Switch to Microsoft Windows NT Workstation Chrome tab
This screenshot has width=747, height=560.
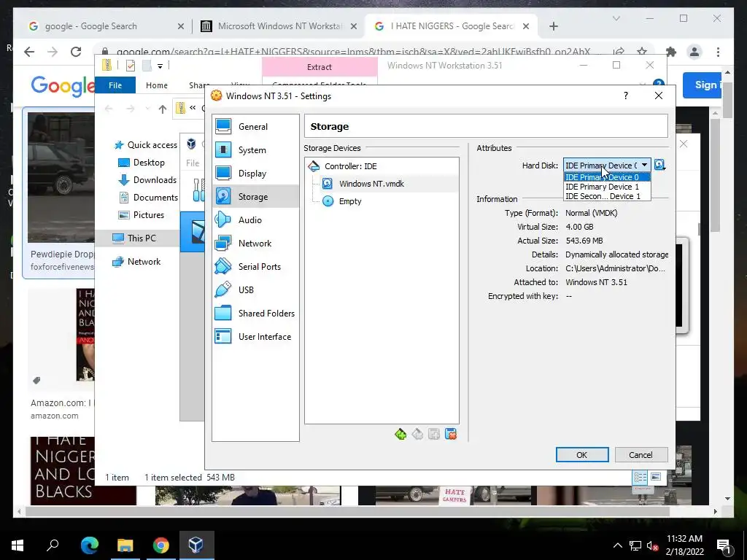pyautogui.click(x=279, y=26)
